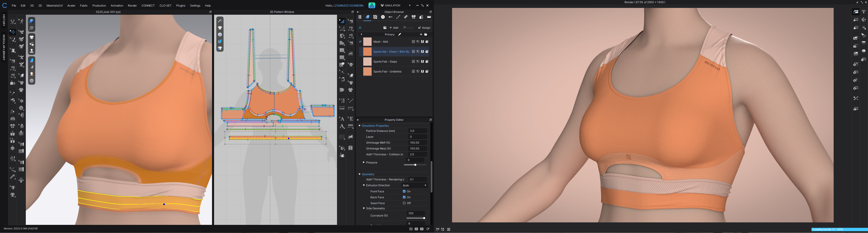The width and height of the screenshot is (868, 233).
Task: Click the Simulate tool in the 3D toolbar
Action: [x=12, y=21]
